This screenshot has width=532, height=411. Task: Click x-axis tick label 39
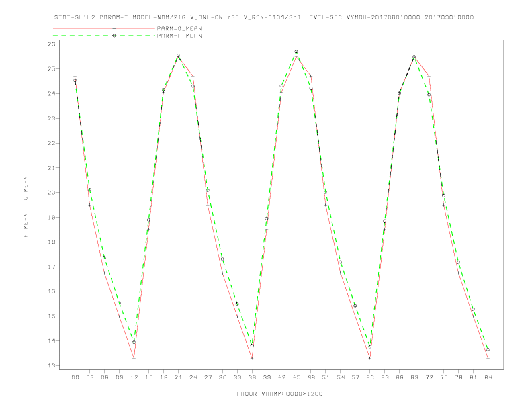(267, 377)
